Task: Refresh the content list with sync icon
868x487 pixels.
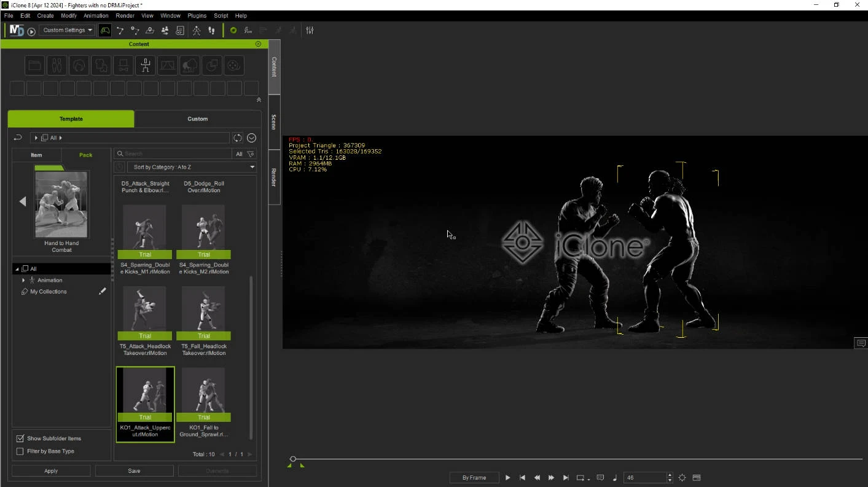Action: pyautogui.click(x=237, y=138)
